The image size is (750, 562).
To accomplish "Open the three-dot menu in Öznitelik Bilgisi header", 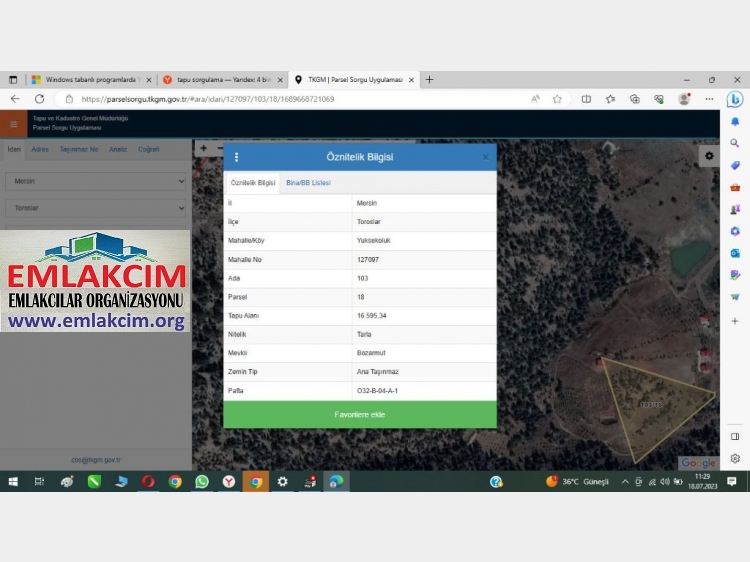I will pyautogui.click(x=236, y=158).
